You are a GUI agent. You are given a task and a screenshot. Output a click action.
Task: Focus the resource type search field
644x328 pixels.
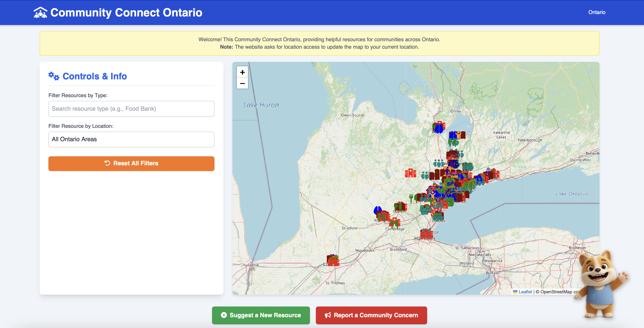(x=131, y=109)
